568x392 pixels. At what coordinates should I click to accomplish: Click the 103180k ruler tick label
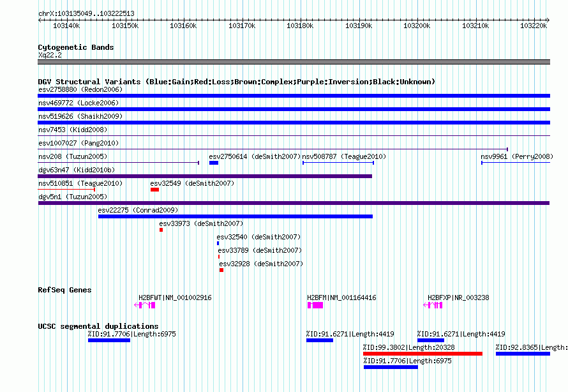coord(300,26)
